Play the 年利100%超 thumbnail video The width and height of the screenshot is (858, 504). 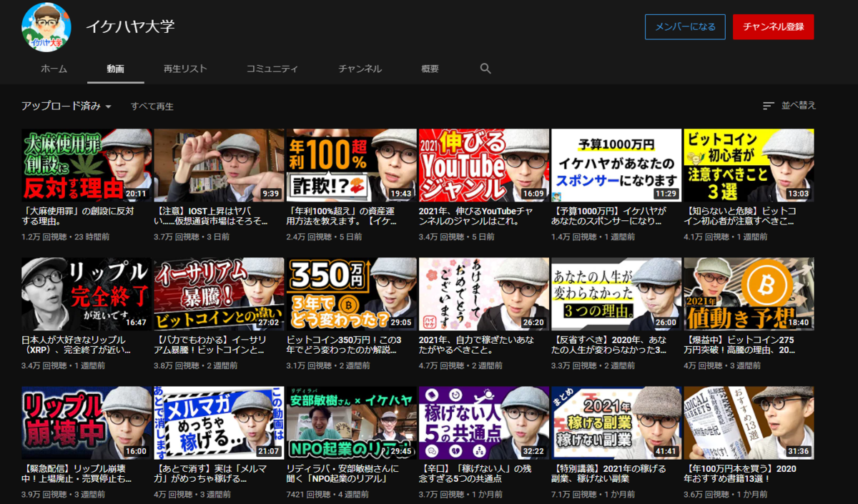click(351, 166)
